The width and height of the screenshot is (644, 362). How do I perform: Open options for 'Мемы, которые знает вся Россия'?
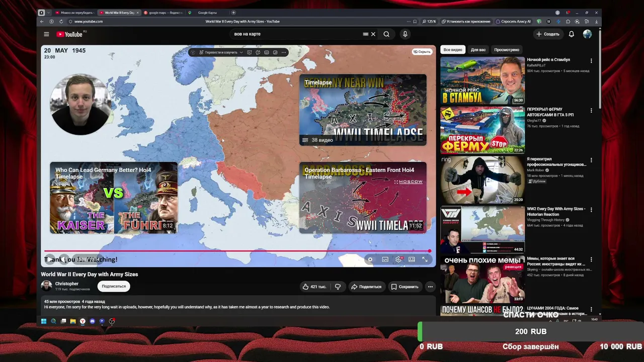[x=591, y=260]
